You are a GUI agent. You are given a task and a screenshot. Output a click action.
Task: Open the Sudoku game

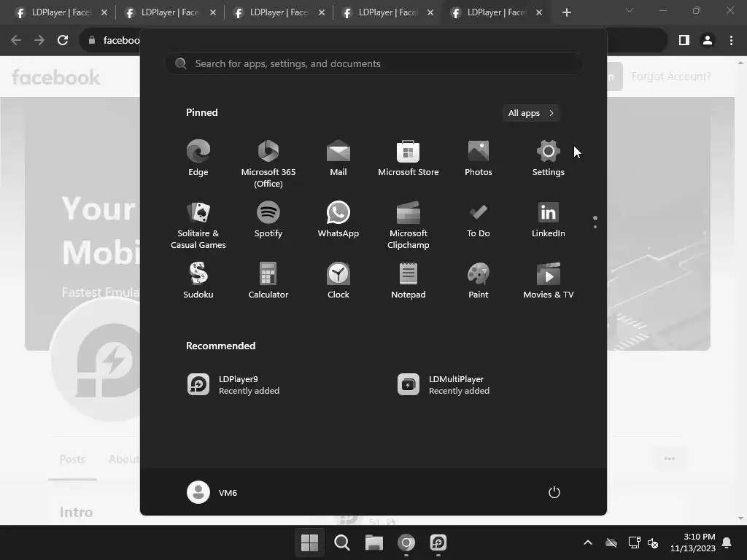[x=198, y=280]
